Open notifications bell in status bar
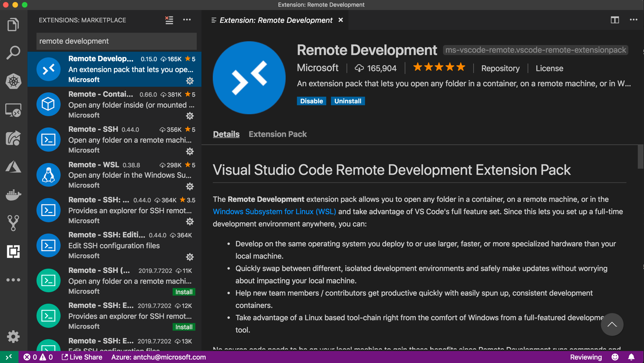 pos(632,357)
